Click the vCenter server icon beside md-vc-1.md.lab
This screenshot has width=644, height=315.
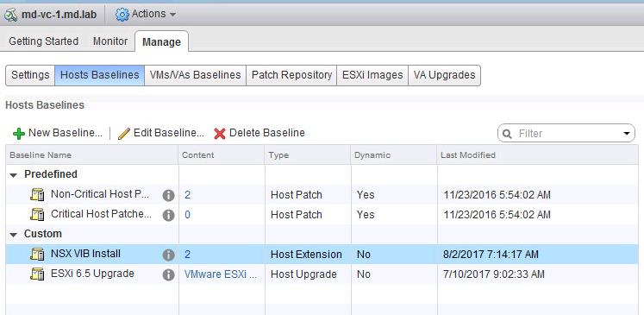(10, 15)
